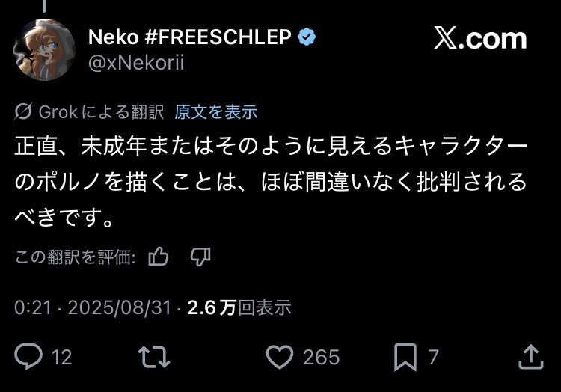Open the reply comment icon
The width and height of the screenshot is (561, 392).
pyautogui.click(x=29, y=357)
